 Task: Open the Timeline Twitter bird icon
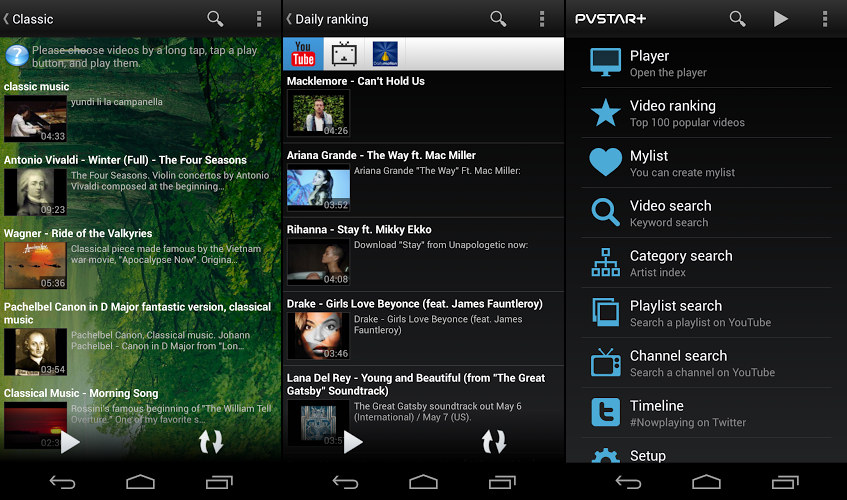[x=605, y=413]
